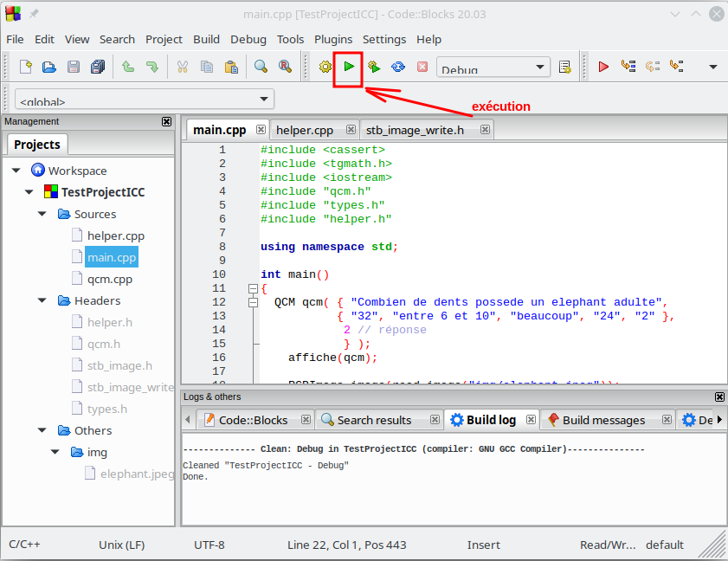728x561 pixels.
Task: Open the Tools menu
Action: coord(291,40)
